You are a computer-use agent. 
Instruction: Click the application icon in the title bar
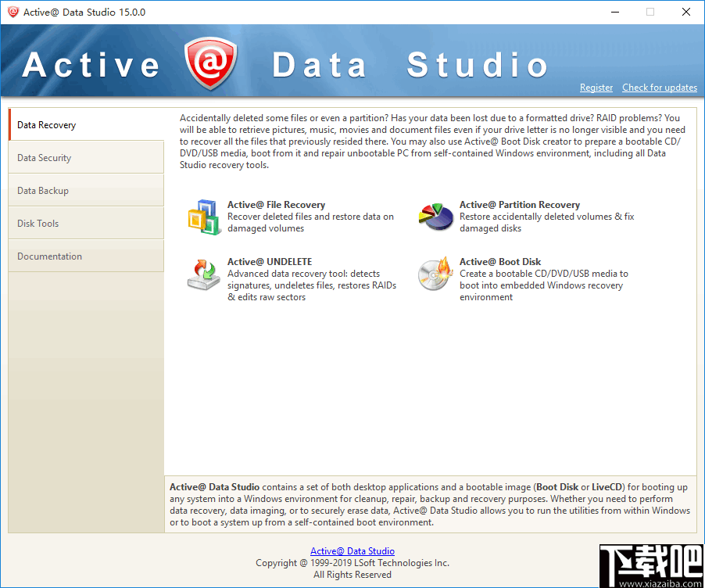[x=13, y=12]
